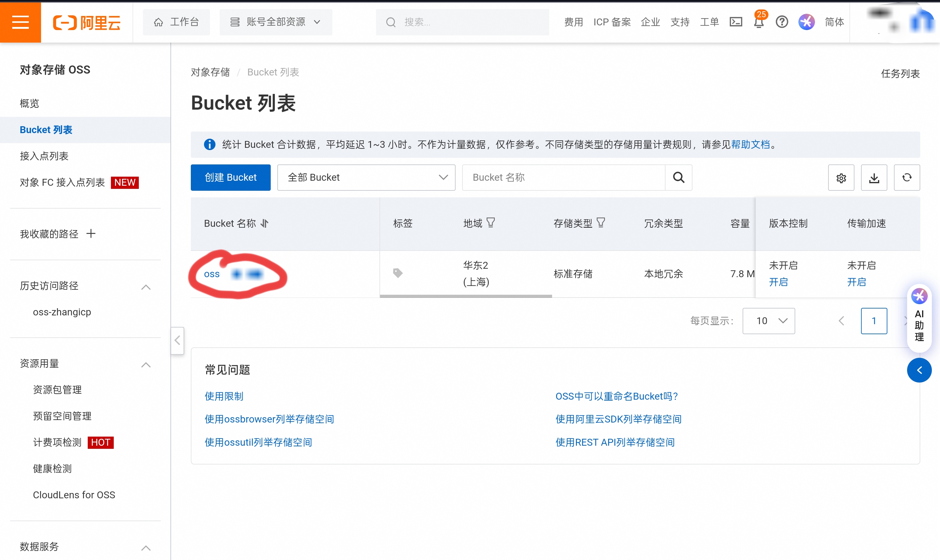
Task: Open 使用ossutil列举存储空间 FAQ link
Action: (x=258, y=443)
